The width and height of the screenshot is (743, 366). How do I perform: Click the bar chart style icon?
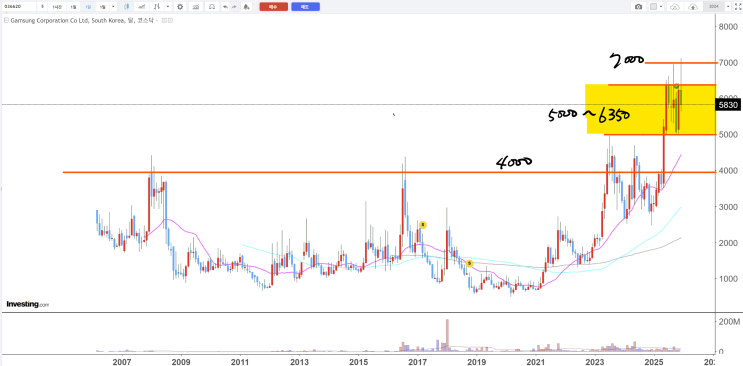pos(157,7)
